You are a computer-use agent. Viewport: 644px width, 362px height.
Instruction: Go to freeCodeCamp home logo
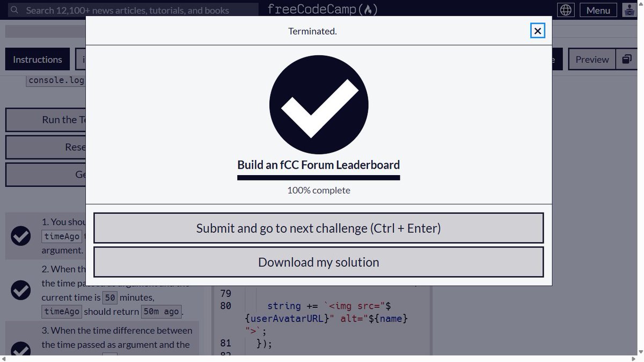[x=323, y=9]
